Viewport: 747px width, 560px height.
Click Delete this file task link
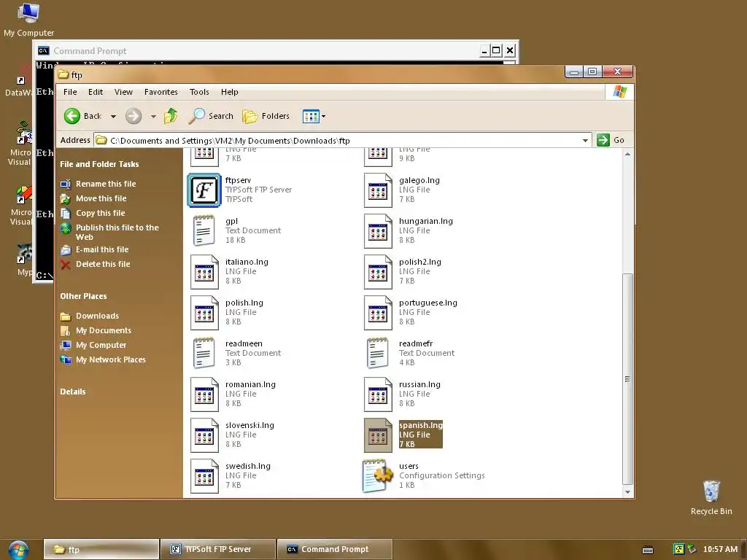(103, 264)
